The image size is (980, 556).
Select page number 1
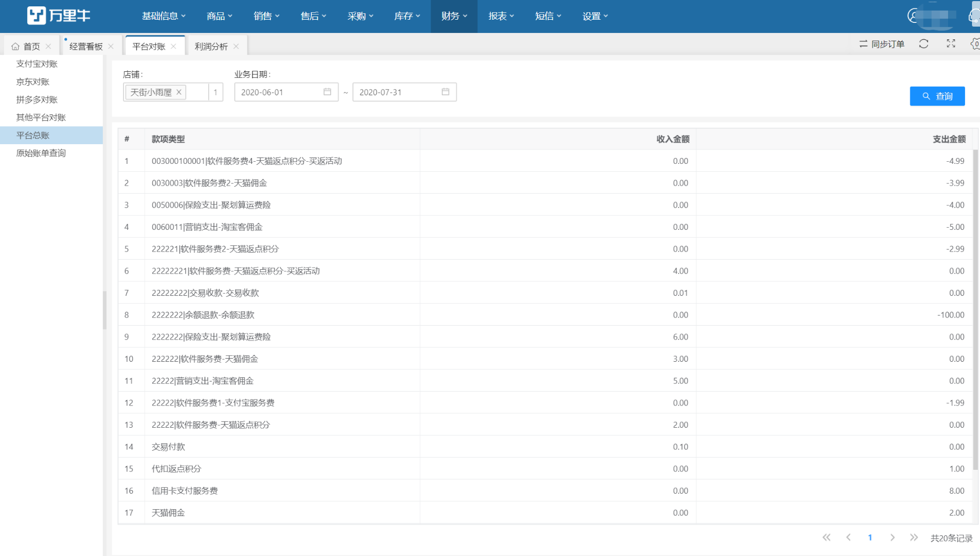pos(870,537)
